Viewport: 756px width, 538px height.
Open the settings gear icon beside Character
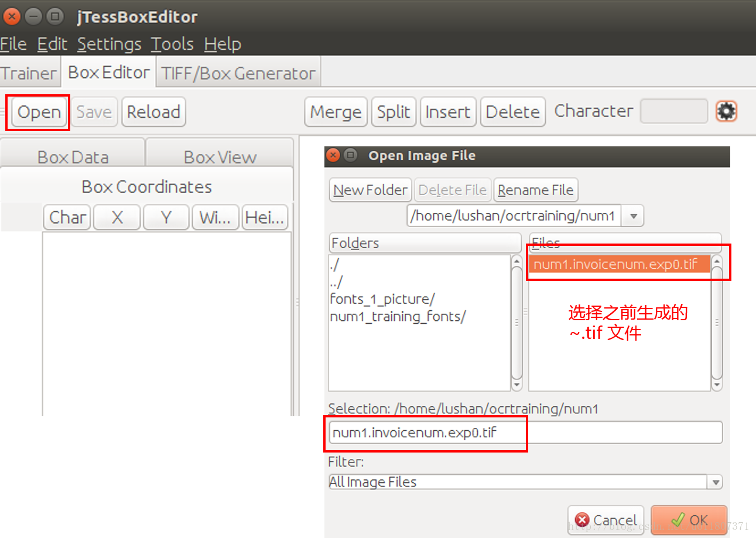(x=726, y=111)
